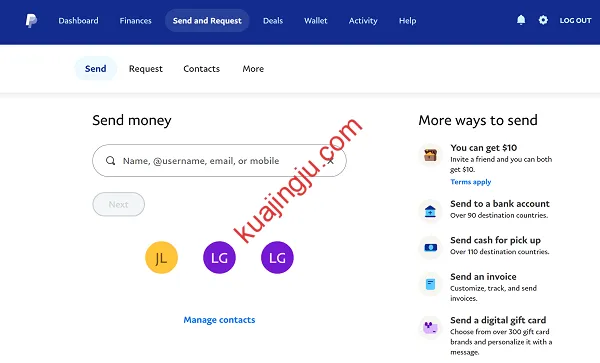Click the Send money heading
Viewport: 600px width, 363px height.
point(132,120)
